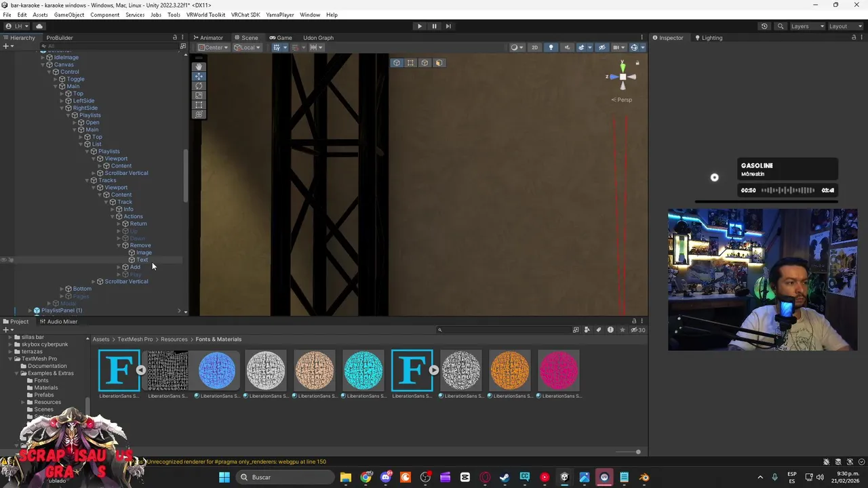The width and height of the screenshot is (868, 488).
Task: Select the blue LiberationSans material sphere
Action: point(217,370)
